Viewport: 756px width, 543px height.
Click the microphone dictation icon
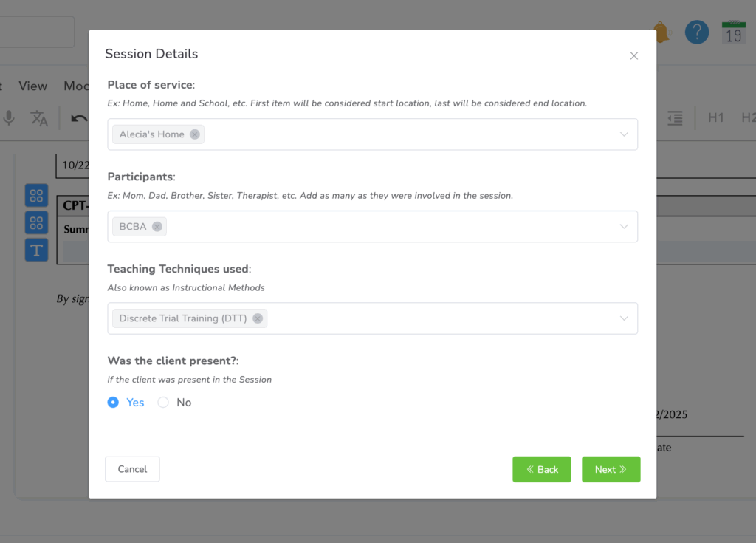point(9,118)
